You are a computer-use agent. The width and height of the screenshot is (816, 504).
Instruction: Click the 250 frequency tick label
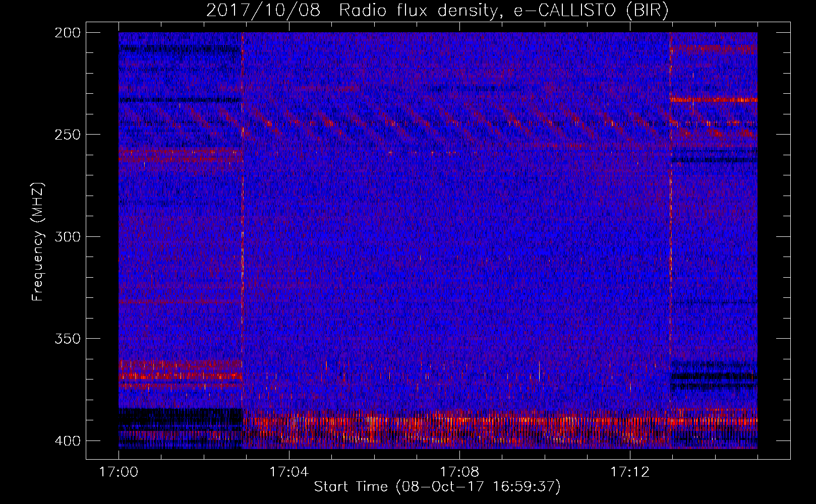click(67, 135)
